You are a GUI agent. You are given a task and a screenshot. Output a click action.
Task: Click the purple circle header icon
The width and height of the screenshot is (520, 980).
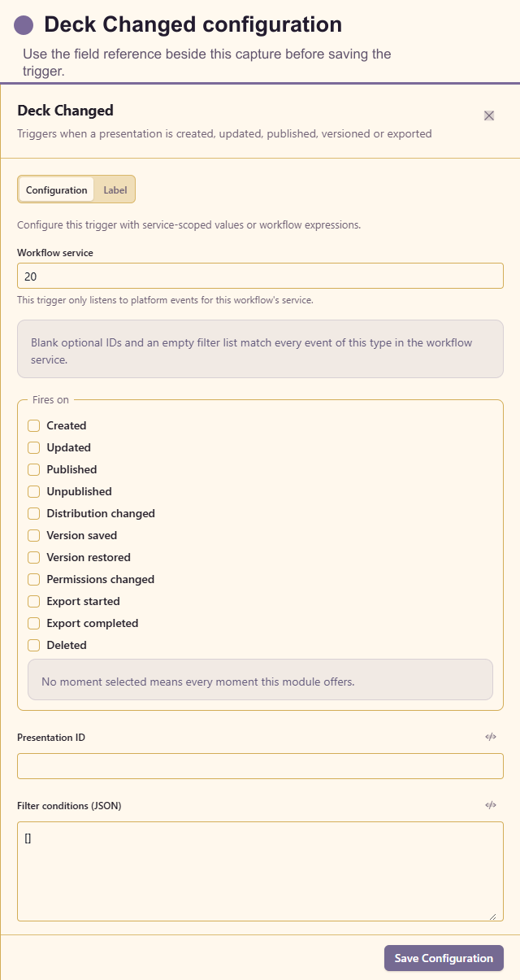click(x=24, y=25)
